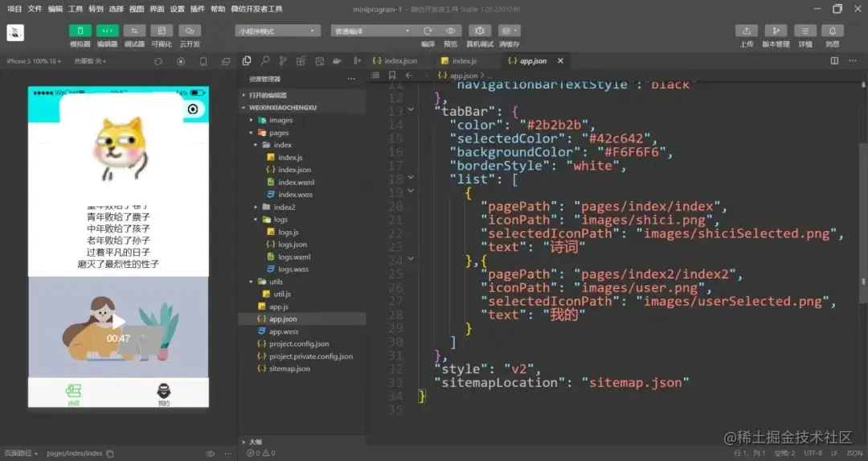
Task: Open the Search magnifier icon in activity bar
Action: tap(265, 61)
